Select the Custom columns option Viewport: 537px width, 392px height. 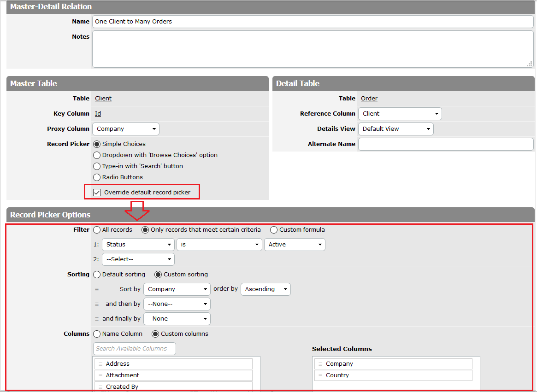pos(155,334)
